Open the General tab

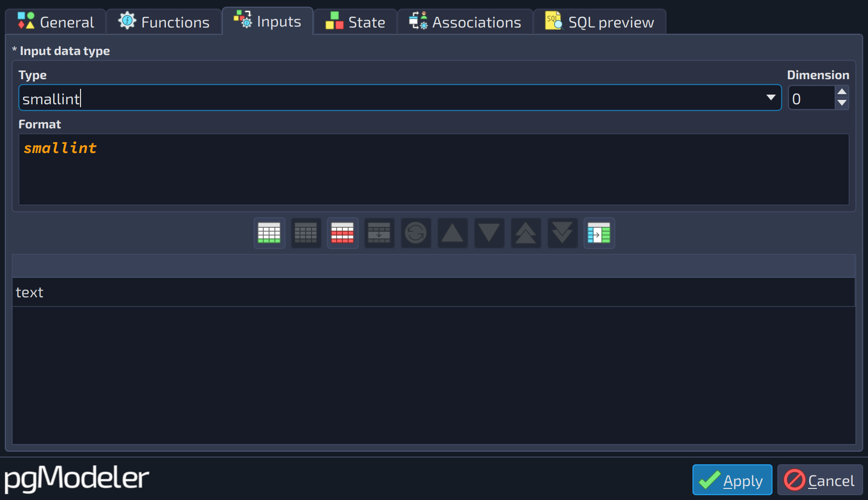pos(55,22)
